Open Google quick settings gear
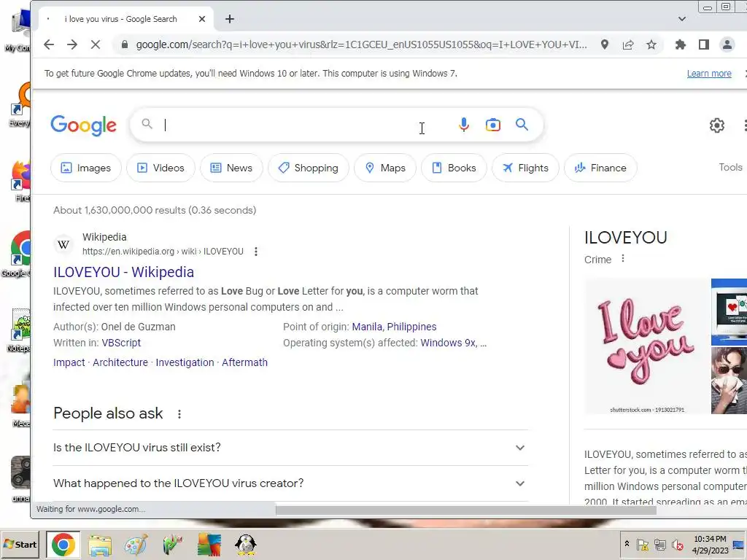The image size is (747, 560). 716,125
